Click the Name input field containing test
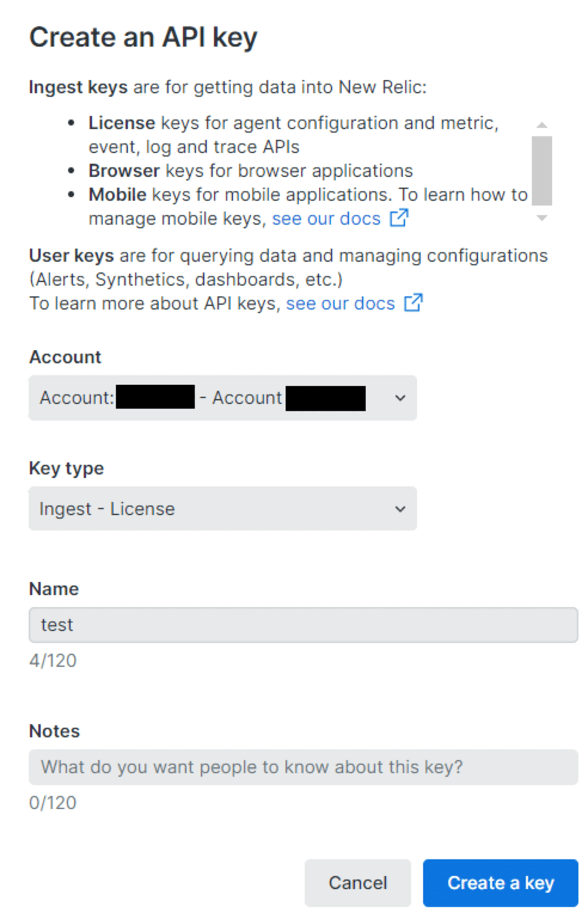Viewport: 588px width, 913px height. tap(304, 625)
